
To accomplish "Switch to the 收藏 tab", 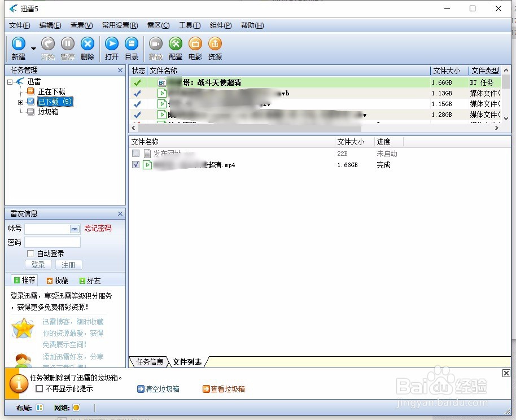I will pos(57,281).
